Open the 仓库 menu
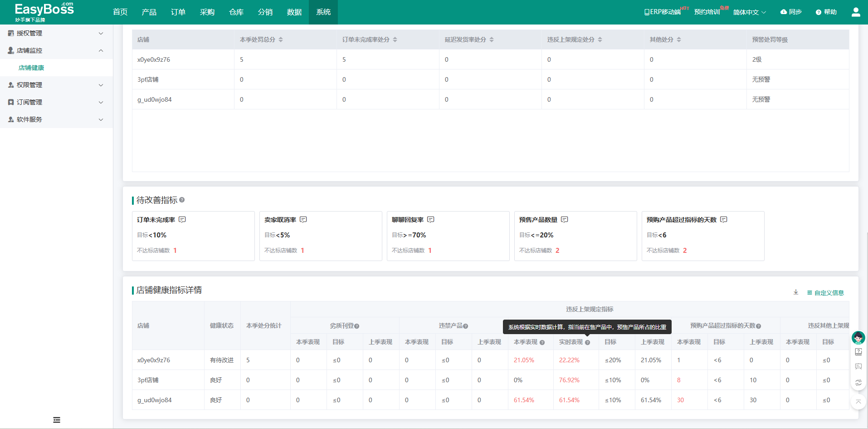868x429 pixels. [x=236, y=12]
